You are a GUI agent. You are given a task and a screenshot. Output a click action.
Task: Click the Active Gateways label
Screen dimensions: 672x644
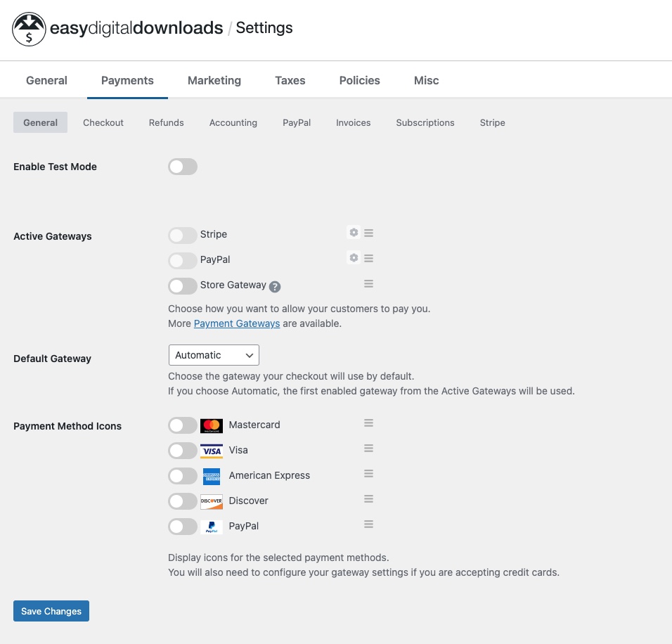point(52,236)
